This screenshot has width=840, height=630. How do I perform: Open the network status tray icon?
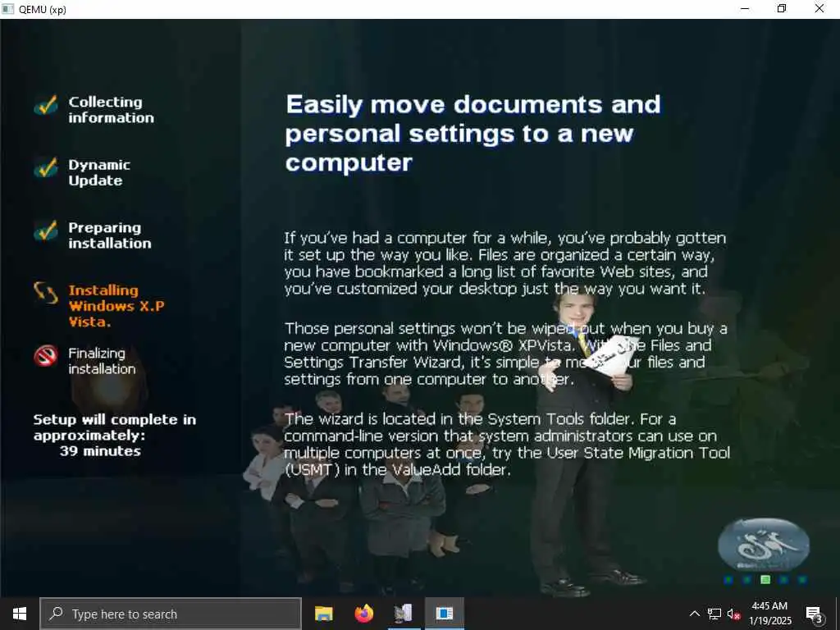click(714, 614)
